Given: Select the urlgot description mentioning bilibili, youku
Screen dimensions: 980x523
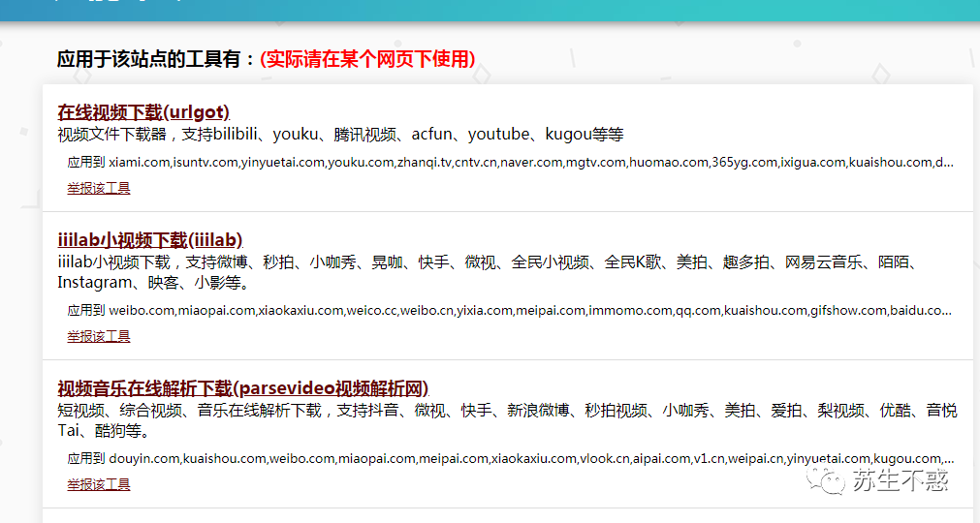Looking at the screenshot, I should [x=340, y=135].
